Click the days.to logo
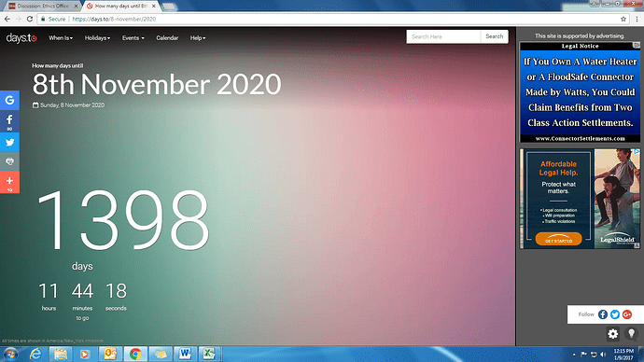The width and height of the screenshot is (644, 362). tap(21, 38)
